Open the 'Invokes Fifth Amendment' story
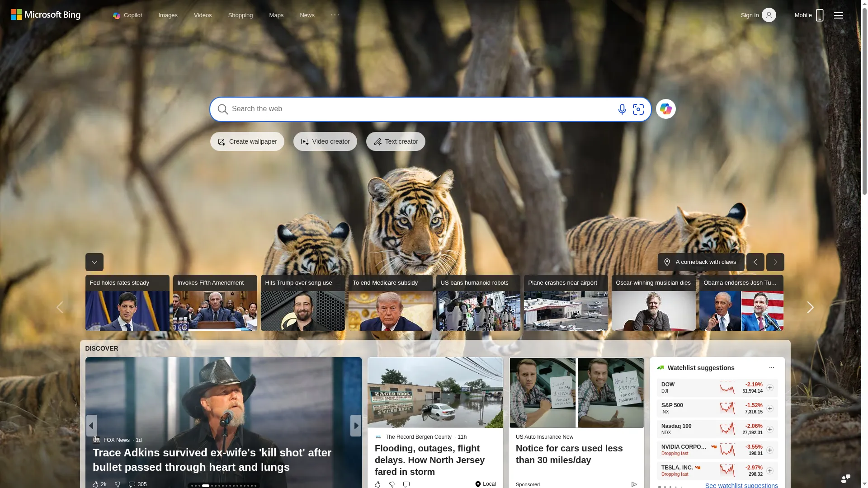 (x=215, y=303)
